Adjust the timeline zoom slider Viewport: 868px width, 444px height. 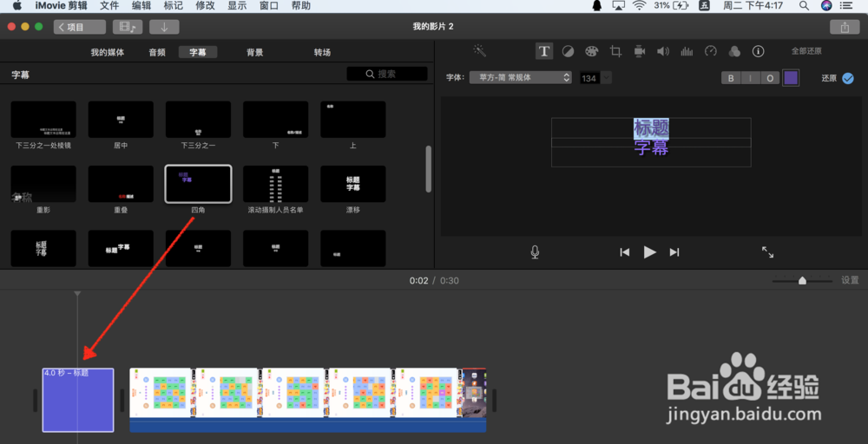coord(802,281)
